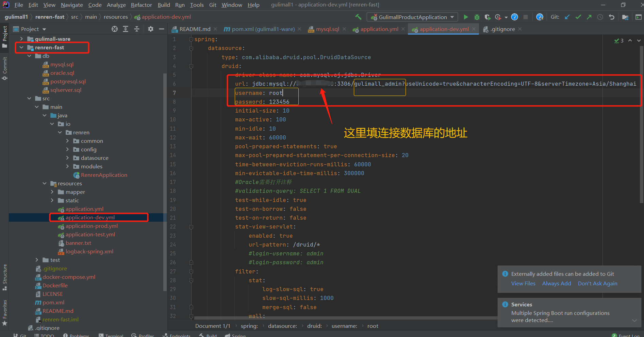Click Don't Ask Again link
Image resolution: width=644 pixels, height=337 pixels.
[x=597, y=284]
